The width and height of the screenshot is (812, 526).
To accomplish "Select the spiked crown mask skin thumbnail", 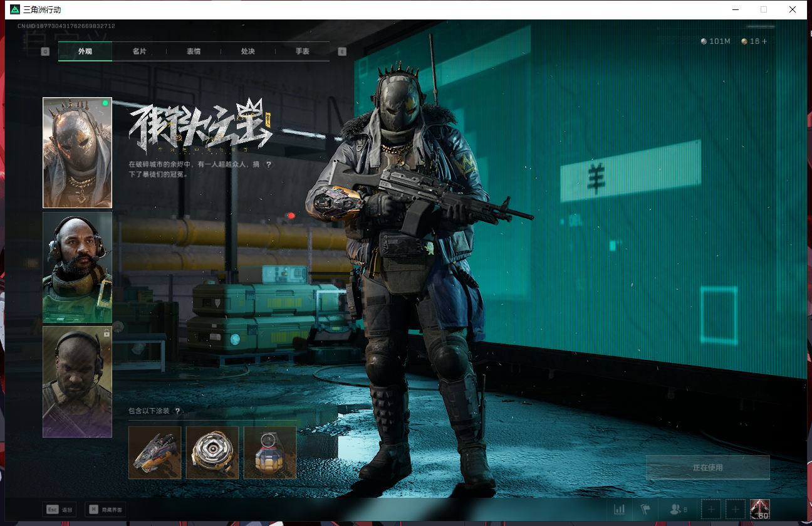I will tap(77, 152).
